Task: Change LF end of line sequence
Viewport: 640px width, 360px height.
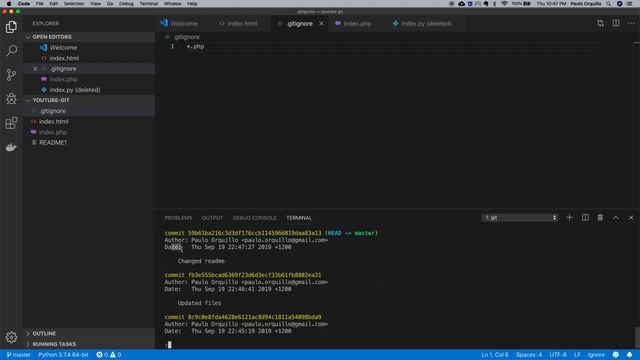Action: [x=577, y=355]
